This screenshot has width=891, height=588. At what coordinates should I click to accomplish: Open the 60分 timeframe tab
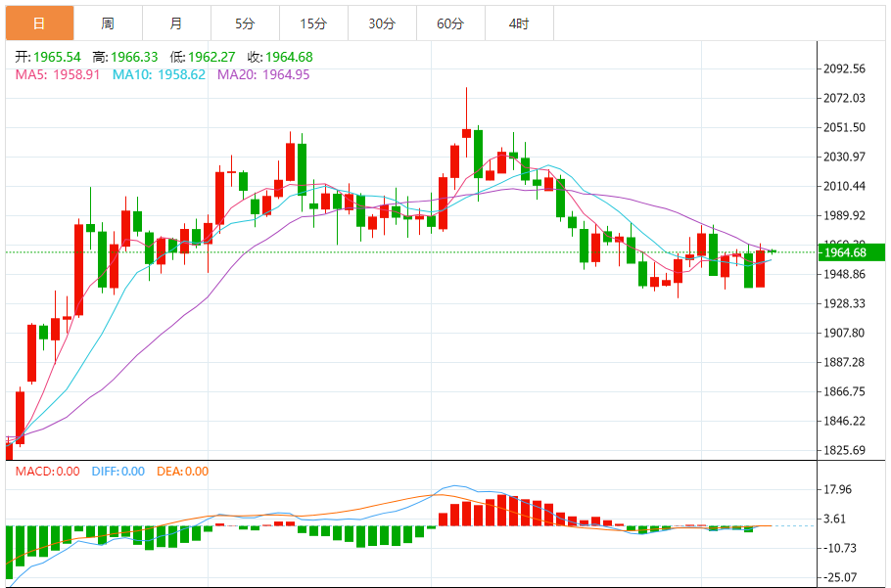(450, 23)
